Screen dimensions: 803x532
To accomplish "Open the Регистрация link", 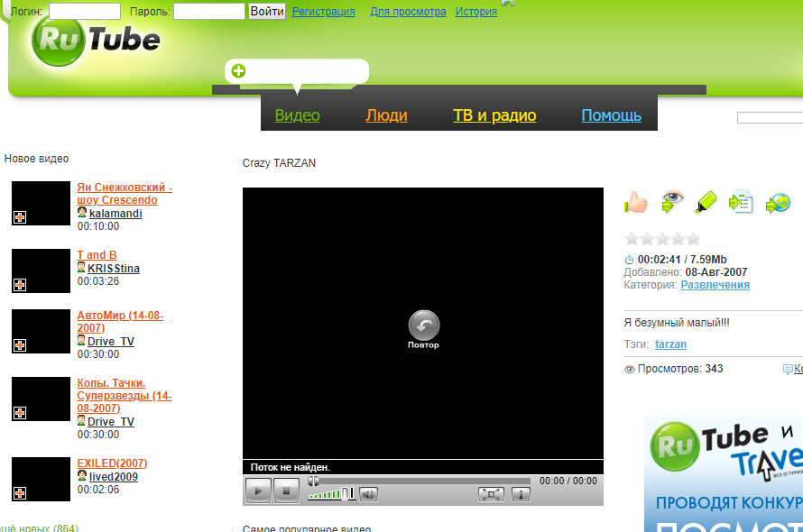I will (x=323, y=12).
